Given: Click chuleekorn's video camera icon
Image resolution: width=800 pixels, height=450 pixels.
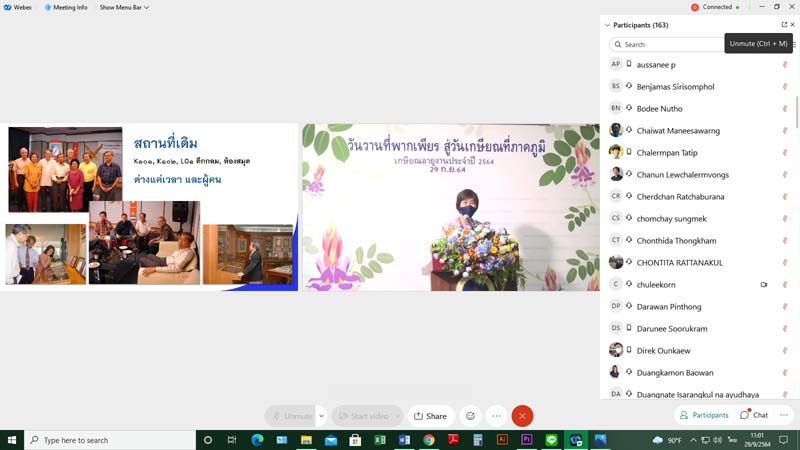Looking at the screenshot, I should (x=764, y=285).
